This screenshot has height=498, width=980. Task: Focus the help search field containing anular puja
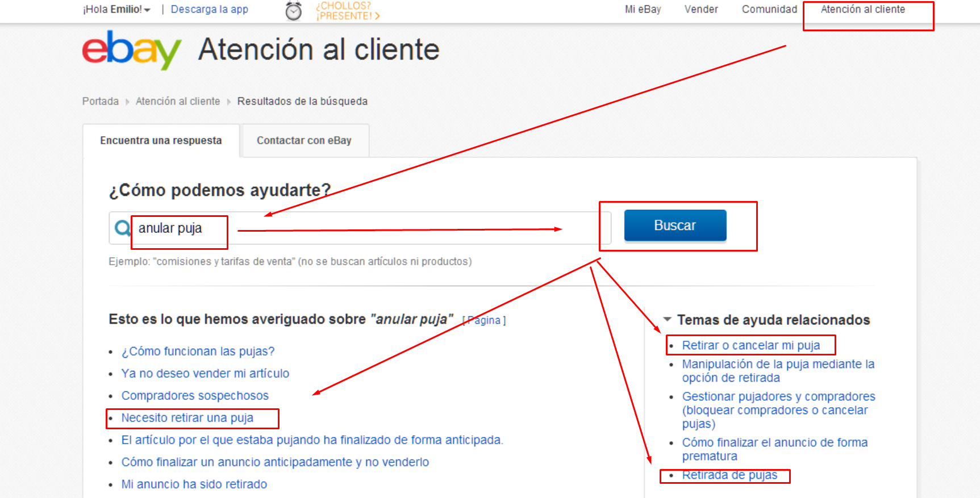360,228
